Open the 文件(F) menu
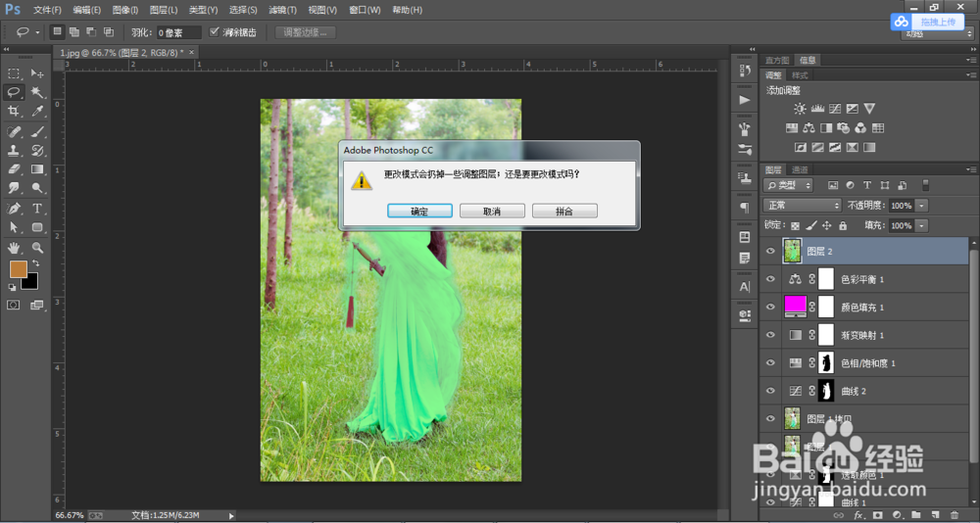 47,10
